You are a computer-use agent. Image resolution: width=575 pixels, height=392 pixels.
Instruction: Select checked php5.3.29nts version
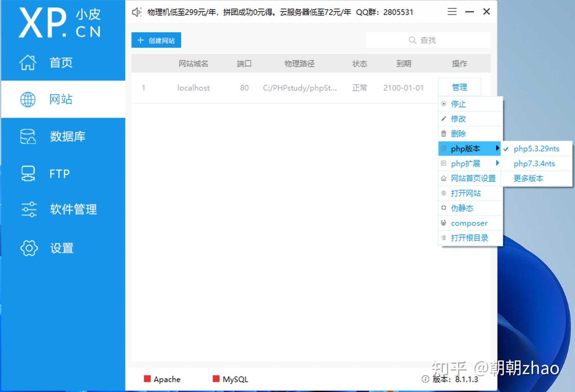coord(536,149)
